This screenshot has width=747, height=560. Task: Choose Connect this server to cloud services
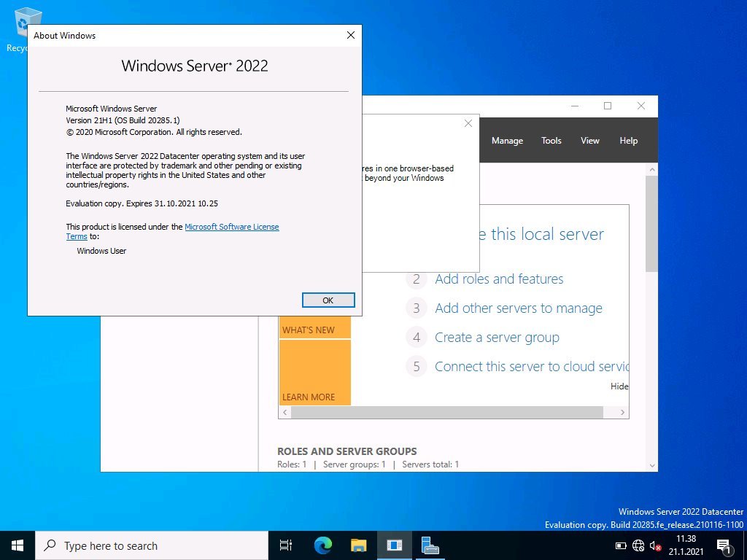coord(532,367)
